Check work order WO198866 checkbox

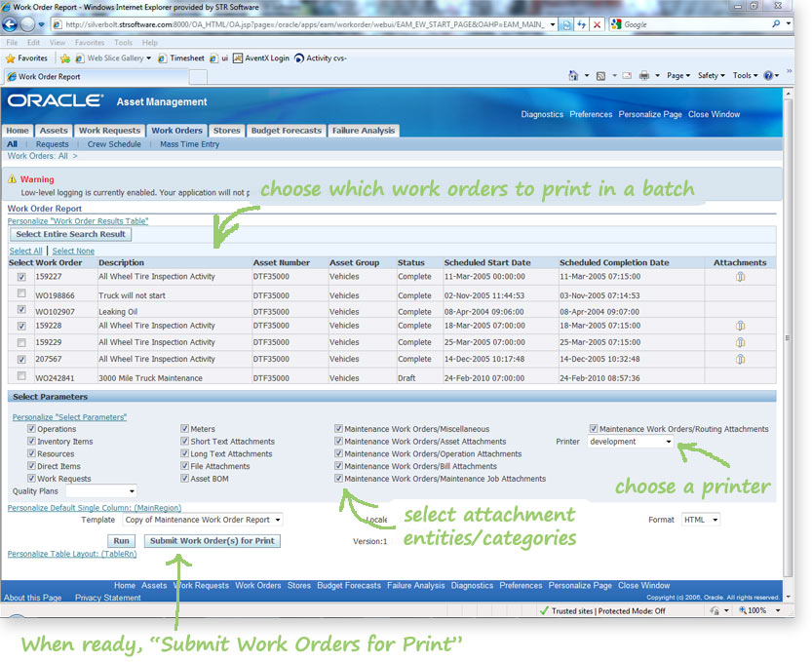(21, 293)
